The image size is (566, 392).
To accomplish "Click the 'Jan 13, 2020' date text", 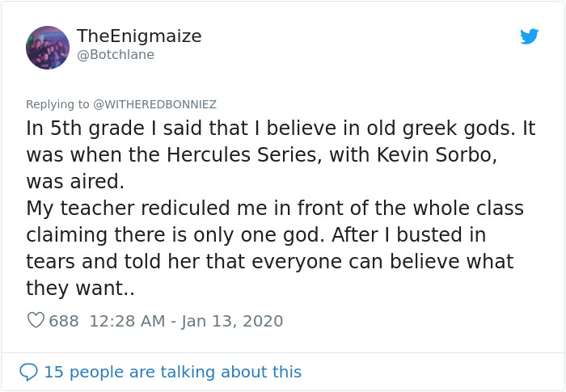I will point(232,321).
